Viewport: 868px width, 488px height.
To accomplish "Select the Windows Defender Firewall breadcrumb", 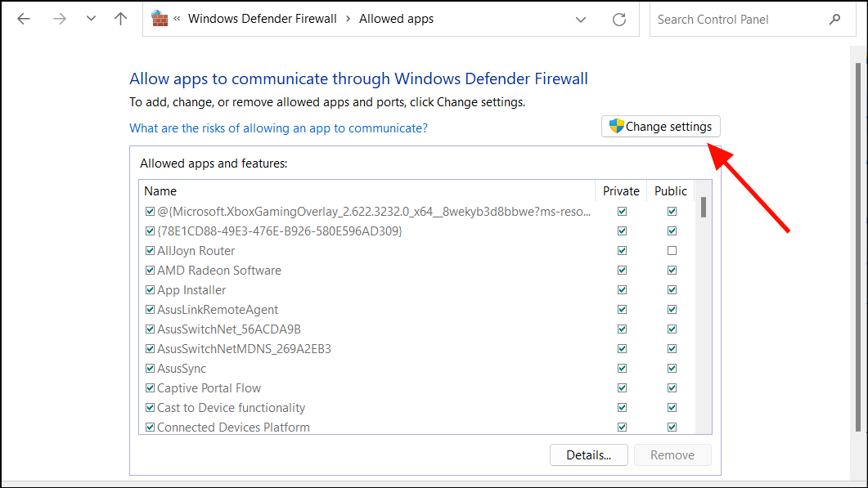I will [262, 18].
